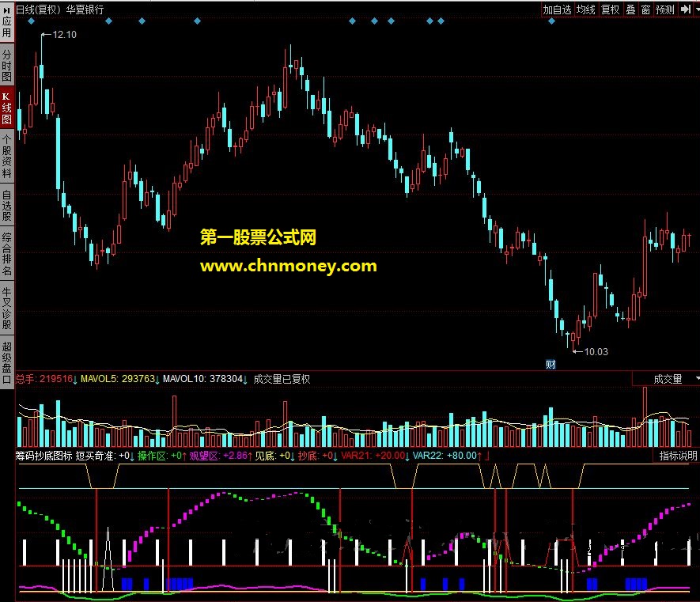Show the 超级盘口 sidebar tab

point(6,362)
